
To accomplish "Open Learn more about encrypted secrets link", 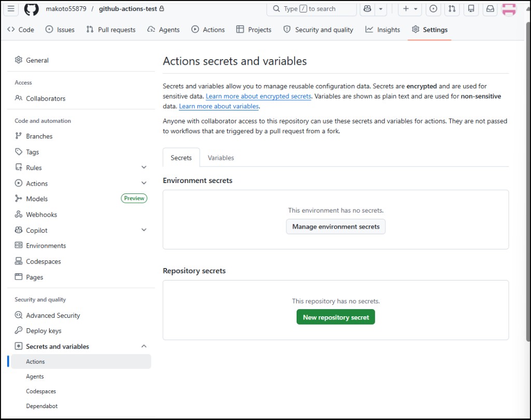I will click(258, 96).
